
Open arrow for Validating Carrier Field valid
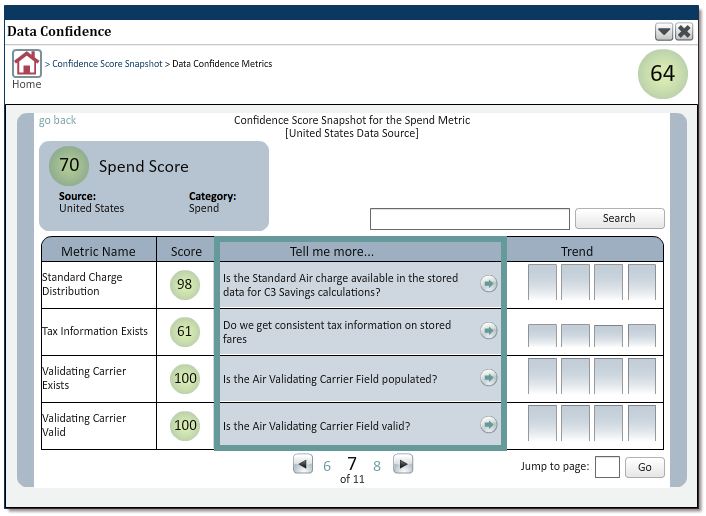tap(488, 424)
